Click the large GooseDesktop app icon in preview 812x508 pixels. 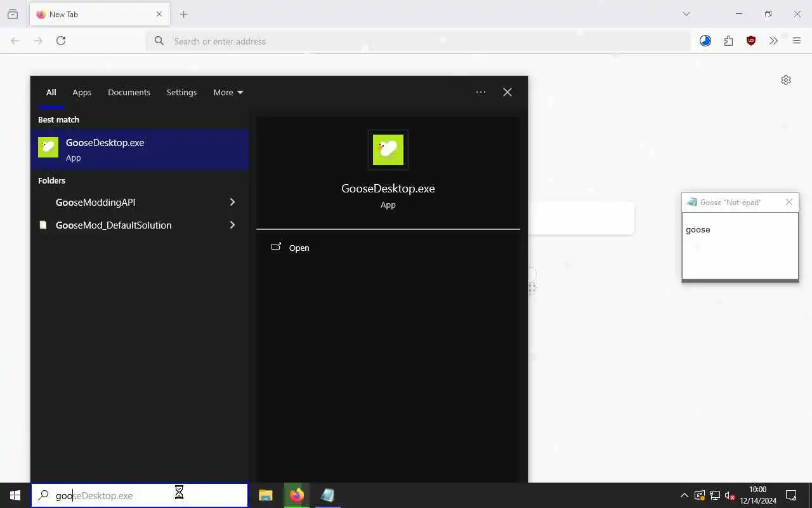[388, 150]
